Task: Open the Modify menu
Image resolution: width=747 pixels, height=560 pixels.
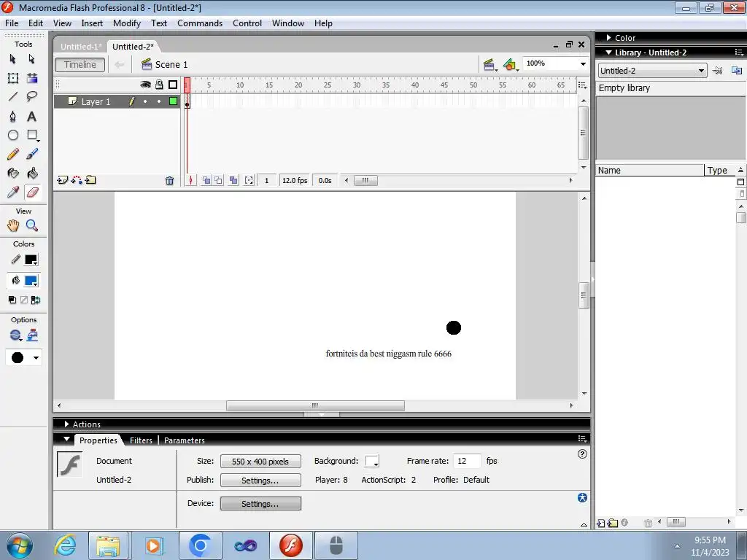Action: (127, 23)
